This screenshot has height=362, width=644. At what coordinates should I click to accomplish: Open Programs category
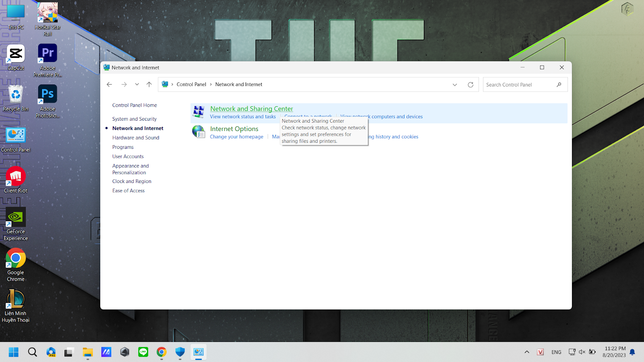[x=123, y=147]
